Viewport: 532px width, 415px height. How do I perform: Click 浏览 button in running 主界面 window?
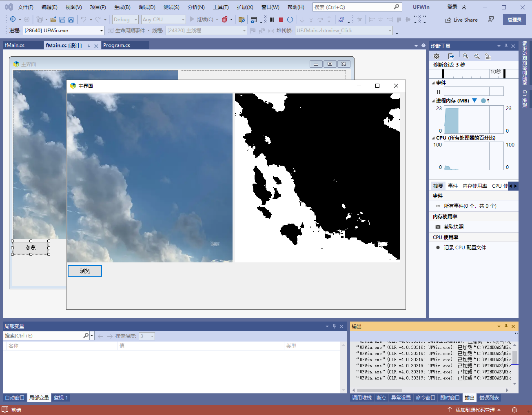pos(85,271)
